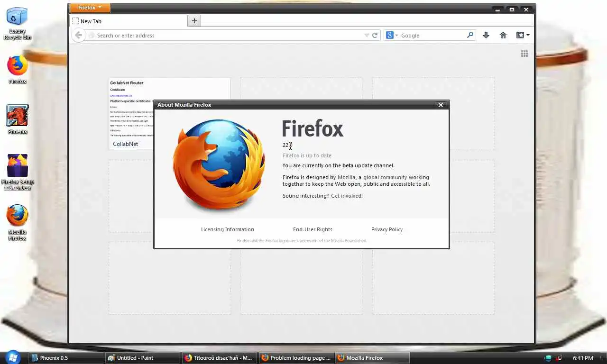Select the Phoenix desktop icon
Viewport: 607px width, 364px height.
click(18, 119)
